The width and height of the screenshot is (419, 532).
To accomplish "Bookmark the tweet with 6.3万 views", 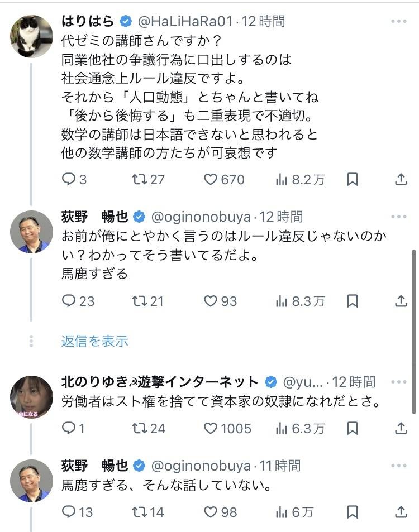I will 352,428.
